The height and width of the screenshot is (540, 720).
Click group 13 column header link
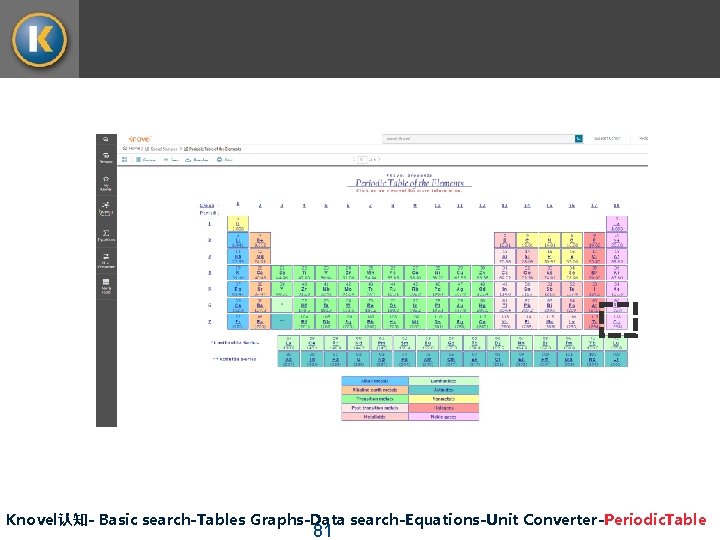point(505,205)
